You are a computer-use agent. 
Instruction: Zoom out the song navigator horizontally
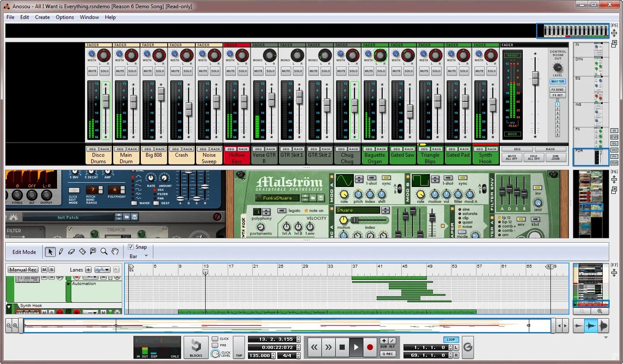point(9,326)
